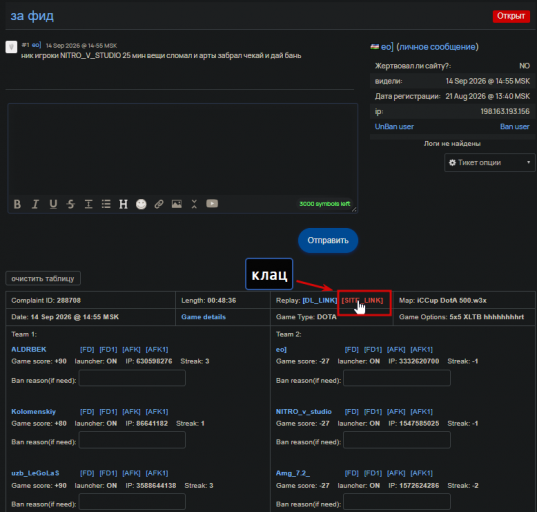Open player Amg_7.2_ profile link
The height and width of the screenshot is (512, 537).
point(293,473)
